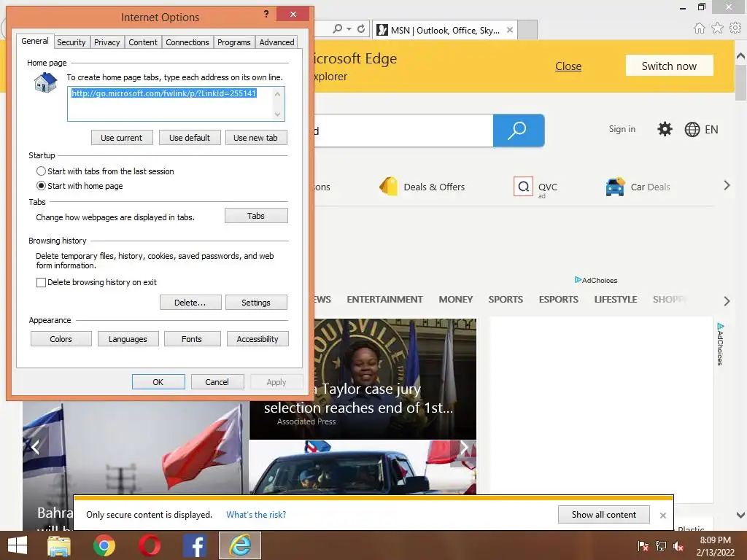This screenshot has height=560, width=747.
Task: Click the Car Deals car icon
Action: pyautogui.click(x=615, y=186)
